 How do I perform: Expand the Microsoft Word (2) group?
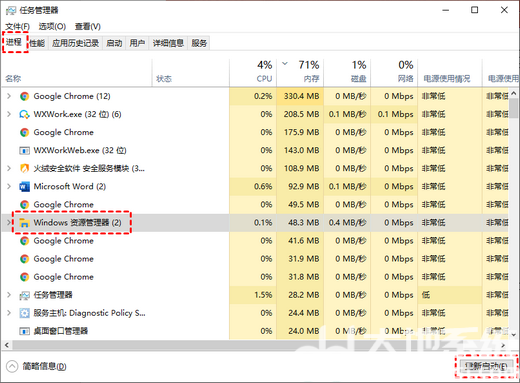coord(9,187)
